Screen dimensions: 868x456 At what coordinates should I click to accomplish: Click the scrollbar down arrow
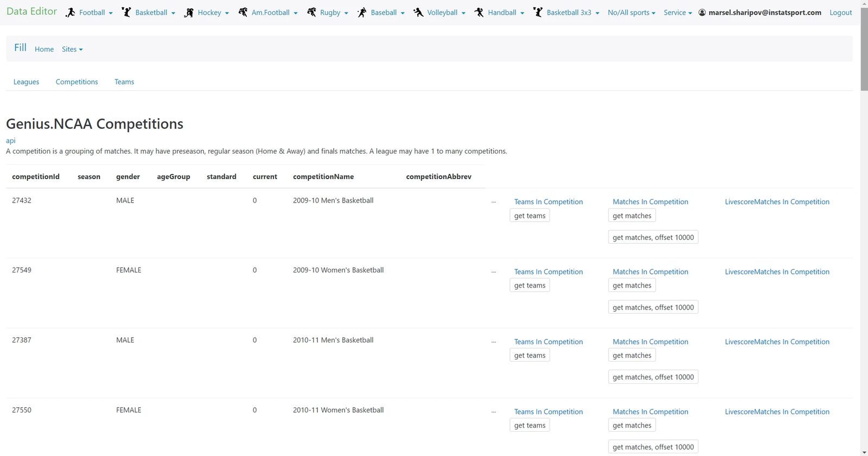(x=864, y=452)
